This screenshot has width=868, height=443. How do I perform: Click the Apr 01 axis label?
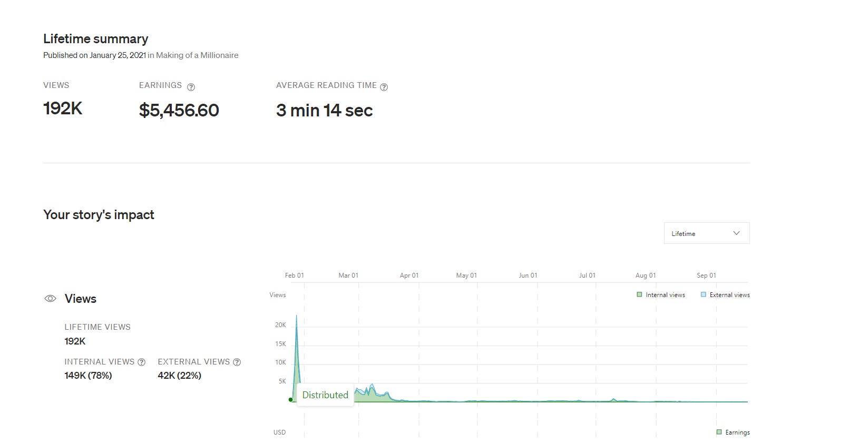point(409,275)
